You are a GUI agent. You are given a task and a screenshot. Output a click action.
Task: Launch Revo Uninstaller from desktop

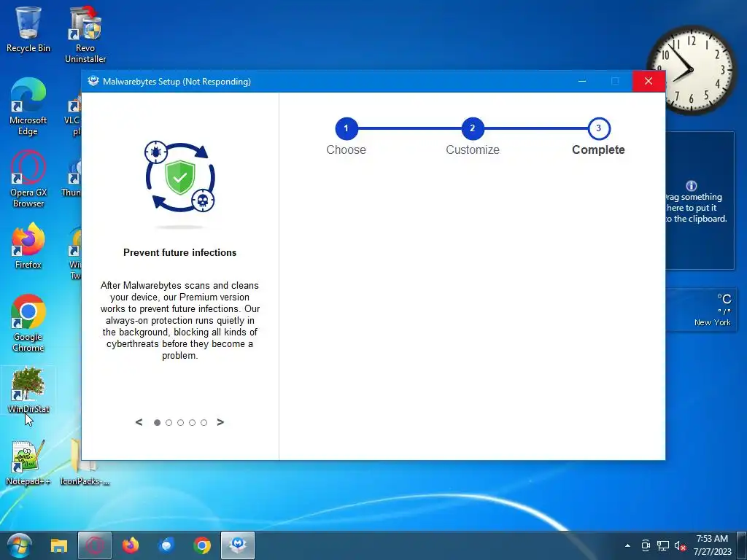85,34
